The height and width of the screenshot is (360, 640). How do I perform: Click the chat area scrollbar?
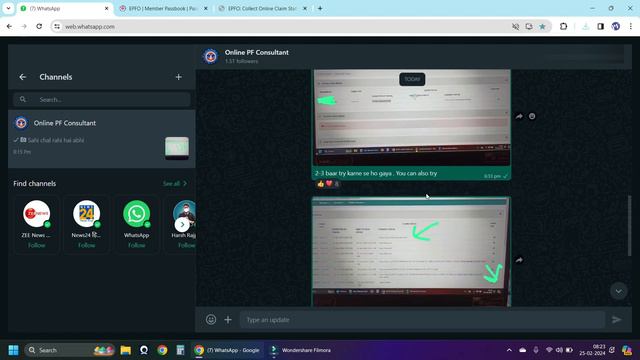[629, 225]
